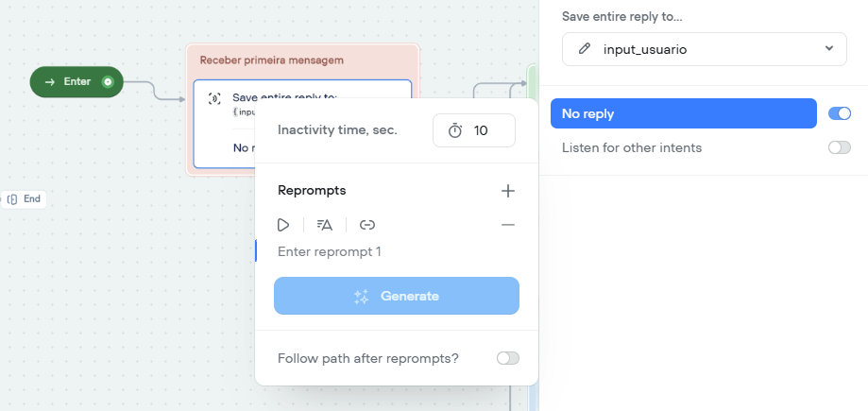Click the capture icon in the Save entire reply step
The width and height of the screenshot is (868, 411).
point(214,98)
